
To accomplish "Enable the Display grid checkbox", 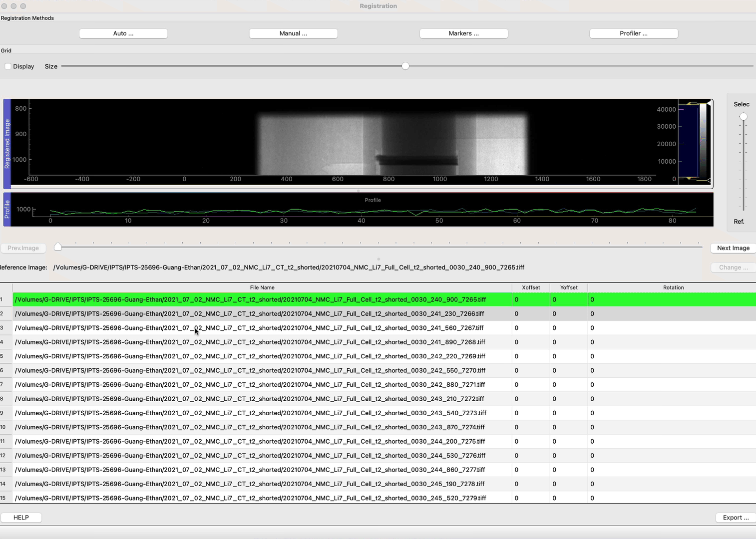I will tap(7, 66).
